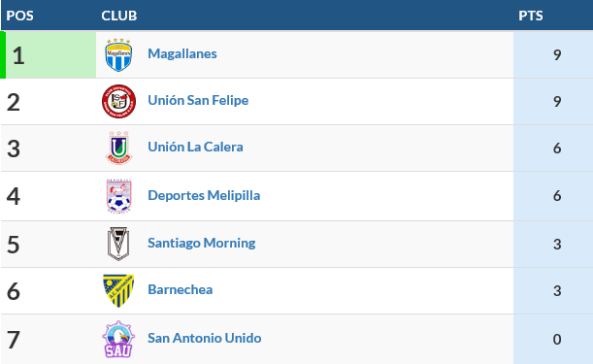Click the Santiago Morning crest
The image size is (593, 364).
click(118, 244)
